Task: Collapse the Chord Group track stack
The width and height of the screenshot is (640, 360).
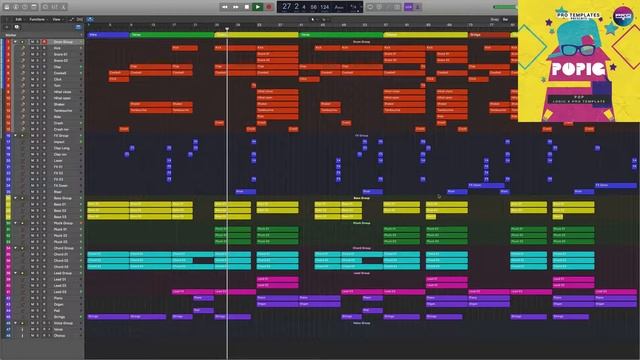Action: click(x=16, y=248)
